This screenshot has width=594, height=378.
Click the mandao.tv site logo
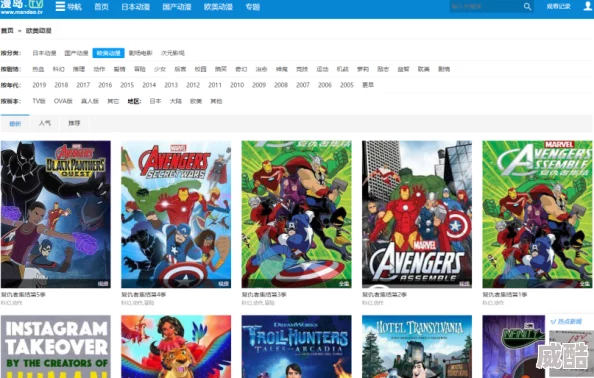[x=22, y=7]
